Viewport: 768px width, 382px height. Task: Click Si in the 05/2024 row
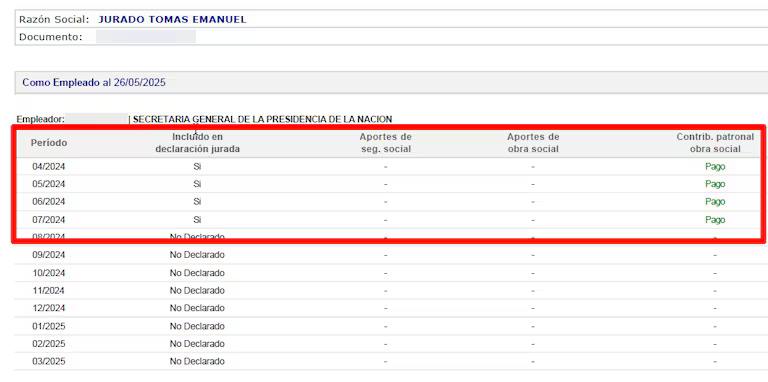coord(197,184)
